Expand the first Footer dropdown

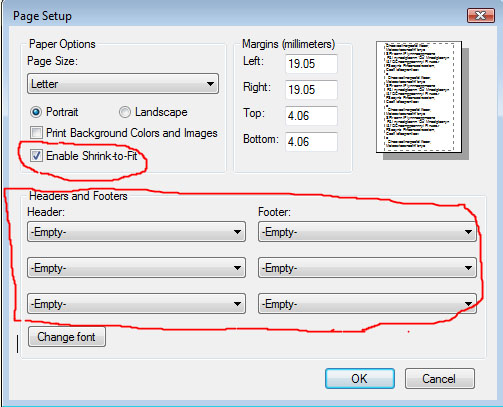click(x=367, y=232)
